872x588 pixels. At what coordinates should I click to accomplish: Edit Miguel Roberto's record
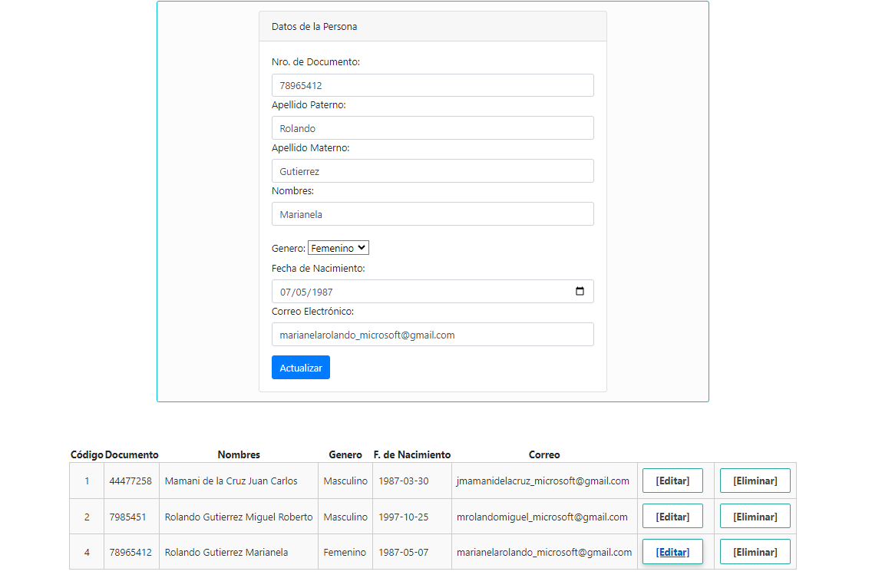point(672,517)
